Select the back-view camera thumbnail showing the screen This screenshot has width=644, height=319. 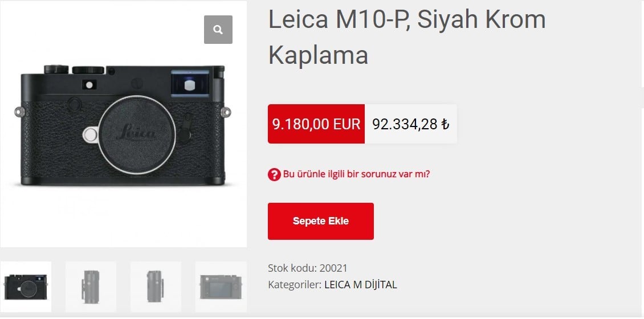click(221, 287)
